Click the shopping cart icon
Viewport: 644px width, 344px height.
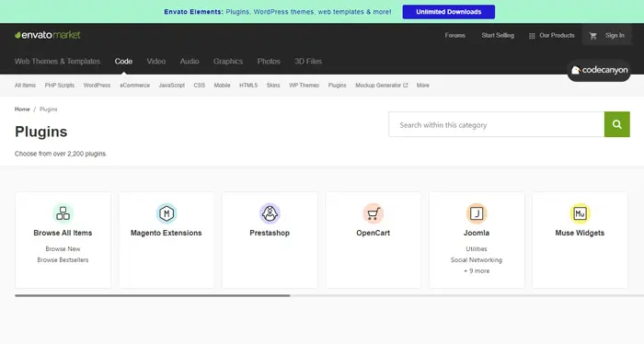592,36
